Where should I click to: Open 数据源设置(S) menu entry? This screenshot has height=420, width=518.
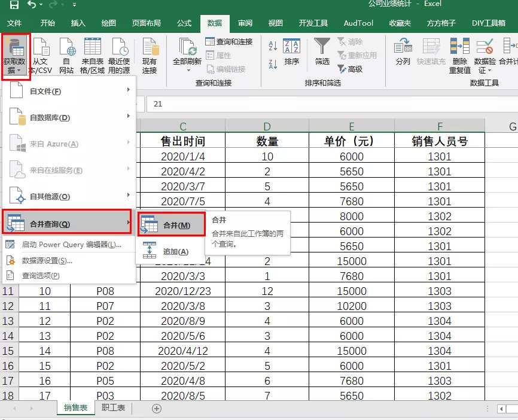pyautogui.click(x=69, y=260)
